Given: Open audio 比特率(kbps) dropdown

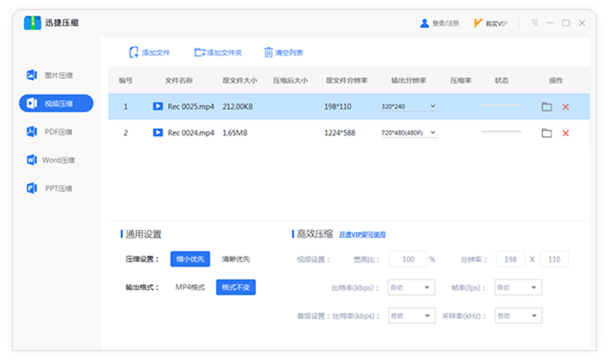Looking at the screenshot, I should tap(412, 316).
